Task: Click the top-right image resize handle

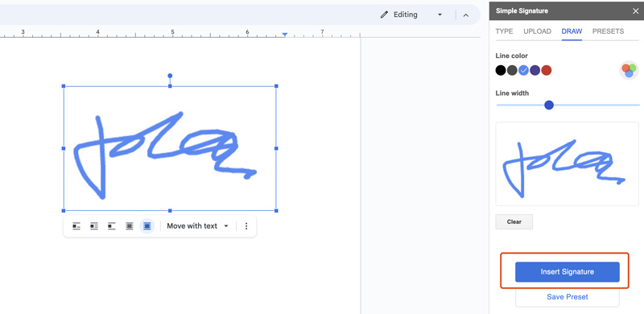Action: click(x=276, y=86)
